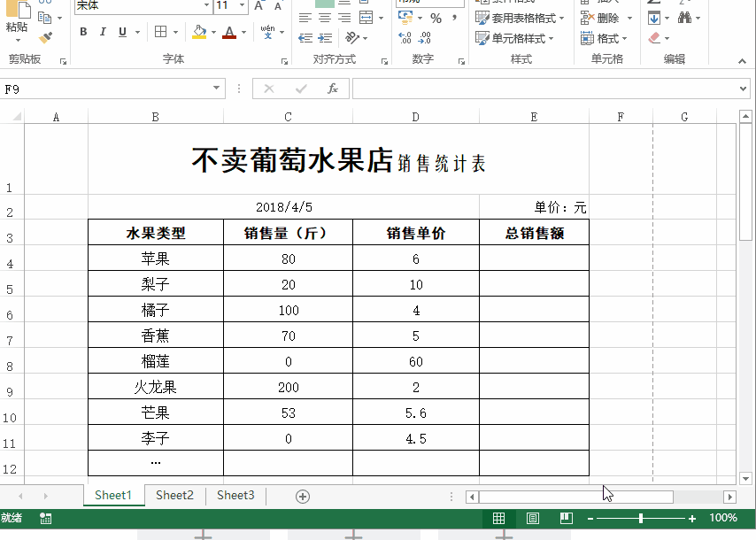Image resolution: width=756 pixels, height=540 pixels.
Task: Collapse the ribbon with the chevron
Action: click(743, 61)
